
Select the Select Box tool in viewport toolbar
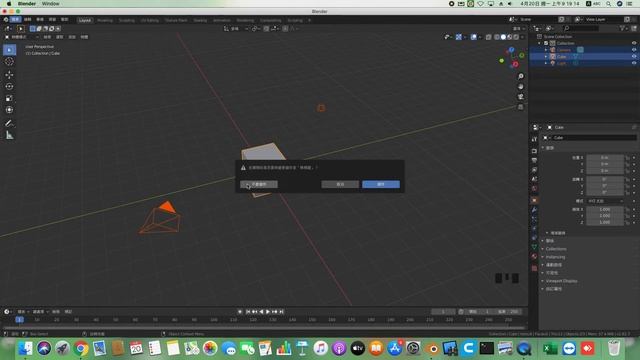pyautogui.click(x=9, y=50)
